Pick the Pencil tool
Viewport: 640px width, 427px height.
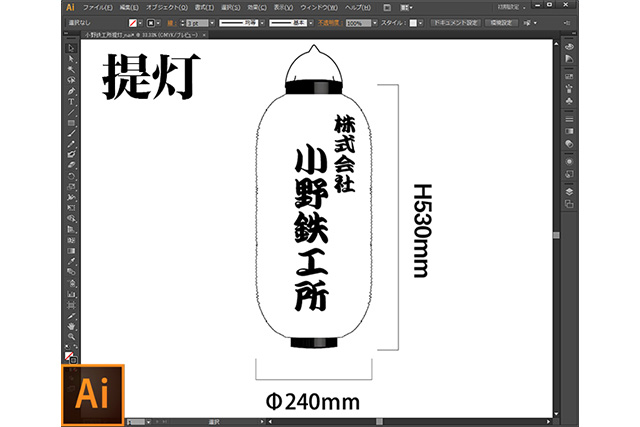coord(71,144)
